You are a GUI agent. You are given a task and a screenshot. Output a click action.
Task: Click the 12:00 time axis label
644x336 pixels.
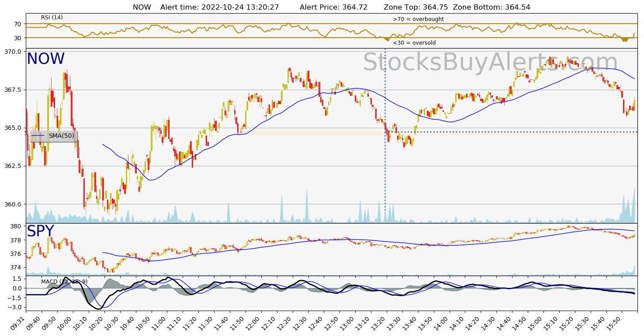coord(253,324)
